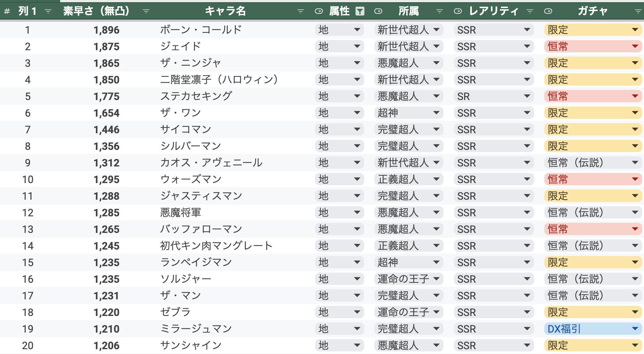Select the キャラ名 column header
644x354 pixels.
click(x=225, y=11)
